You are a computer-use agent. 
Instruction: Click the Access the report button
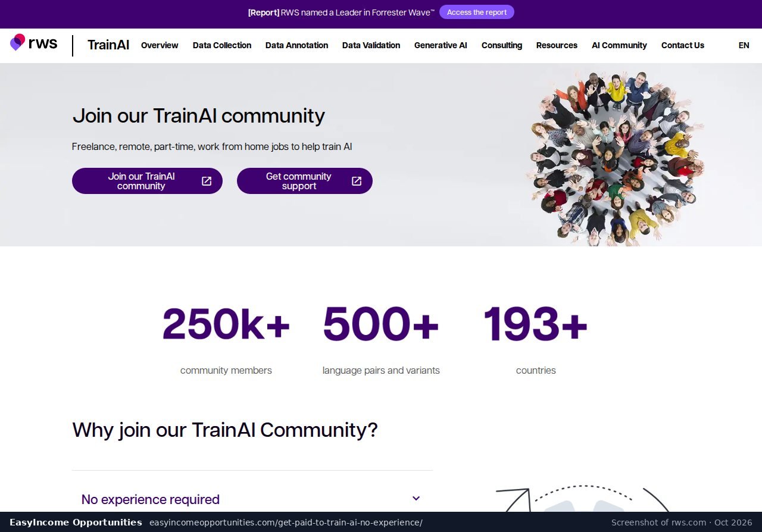coord(477,12)
